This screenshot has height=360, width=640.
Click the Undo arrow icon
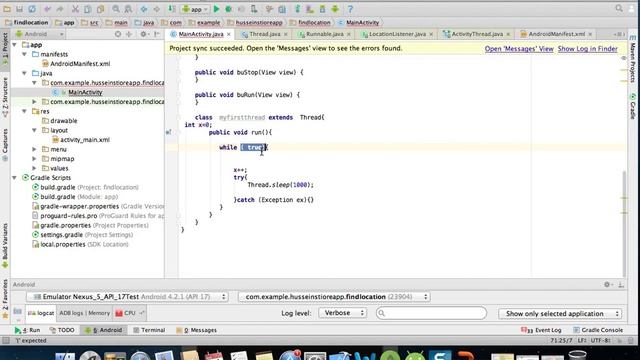(48, 9)
